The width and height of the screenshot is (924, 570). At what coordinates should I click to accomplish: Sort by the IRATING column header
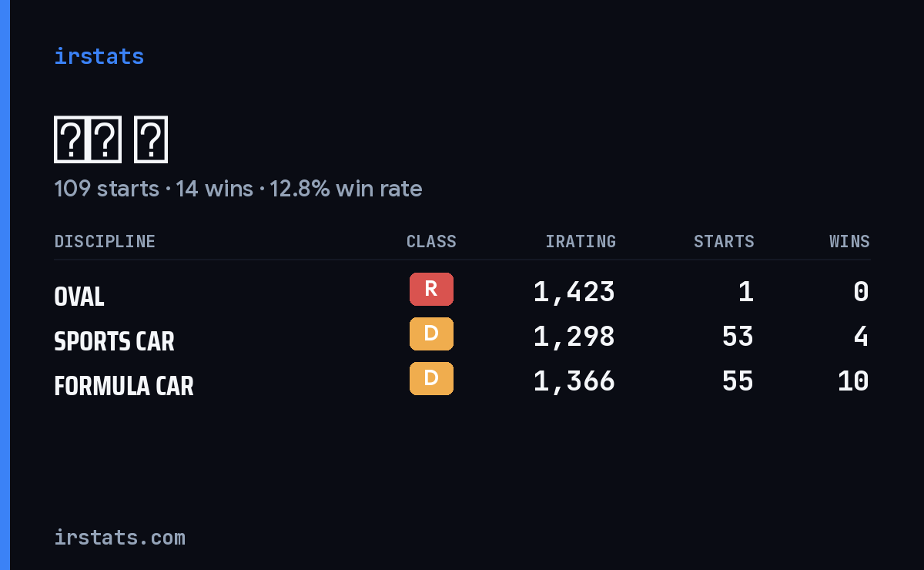(581, 241)
